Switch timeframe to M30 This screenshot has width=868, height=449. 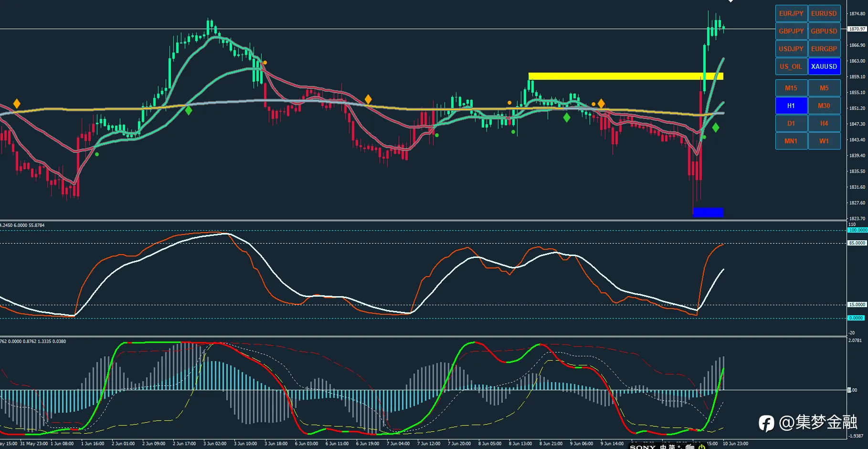click(x=824, y=106)
